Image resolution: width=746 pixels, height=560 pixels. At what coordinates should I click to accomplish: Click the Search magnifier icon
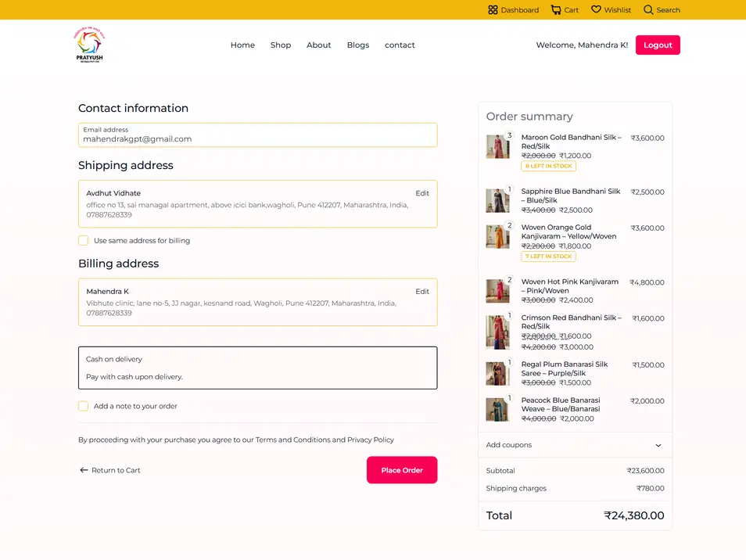coord(648,9)
